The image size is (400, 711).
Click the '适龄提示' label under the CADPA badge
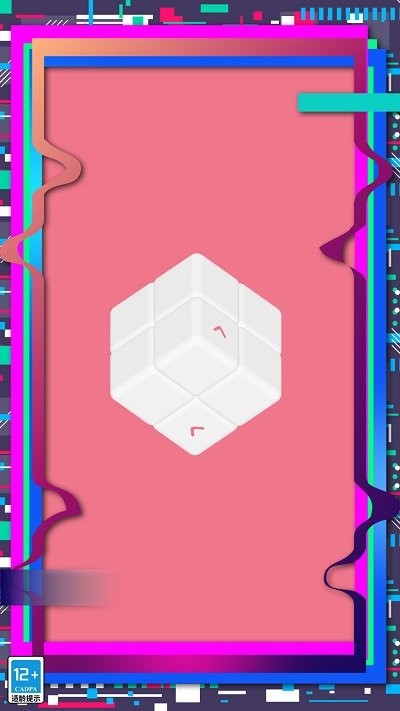(x=26, y=698)
